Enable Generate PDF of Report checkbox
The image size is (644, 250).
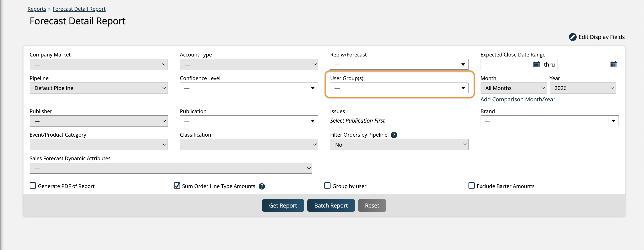[x=33, y=186]
